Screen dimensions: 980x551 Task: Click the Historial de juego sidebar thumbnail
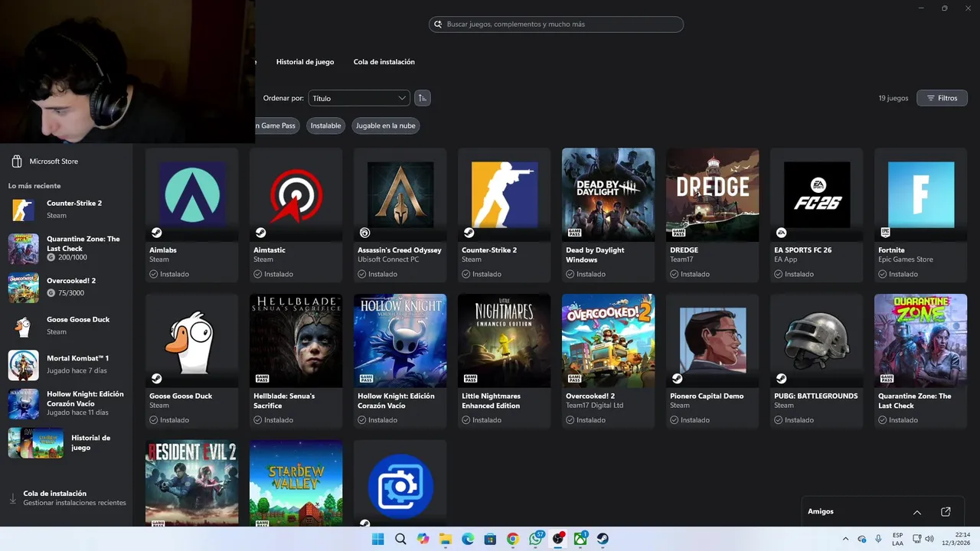pos(36,443)
